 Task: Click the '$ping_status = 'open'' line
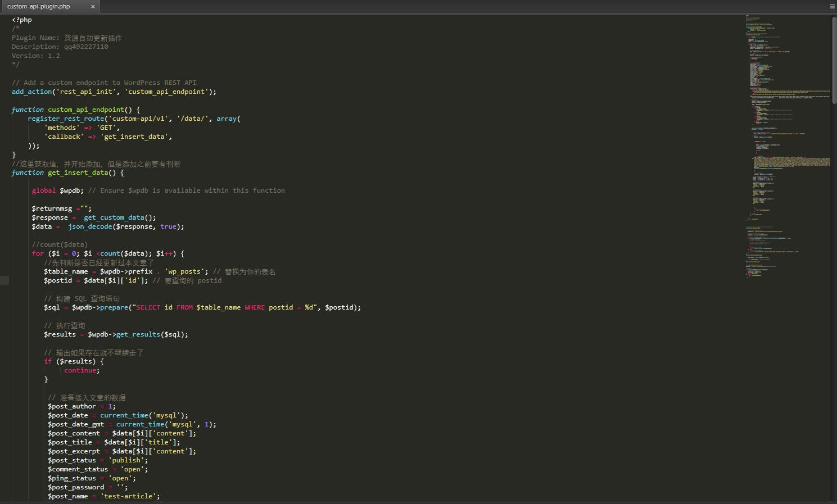coord(92,478)
